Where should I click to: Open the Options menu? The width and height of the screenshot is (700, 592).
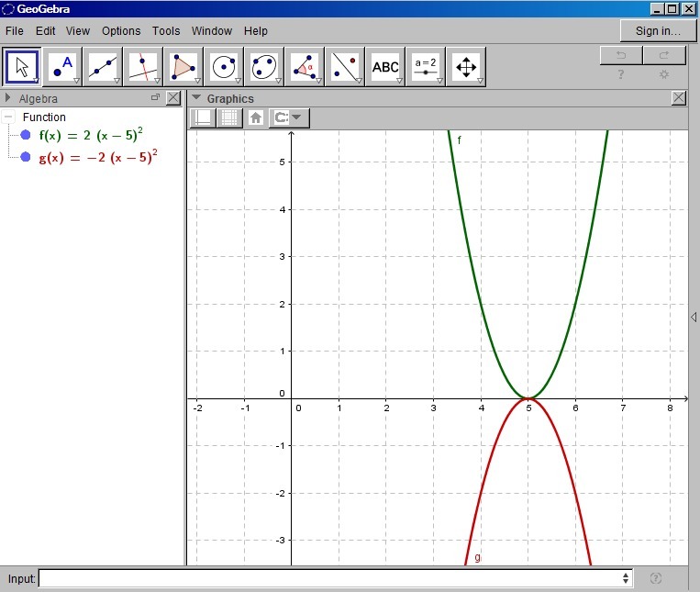tap(121, 30)
